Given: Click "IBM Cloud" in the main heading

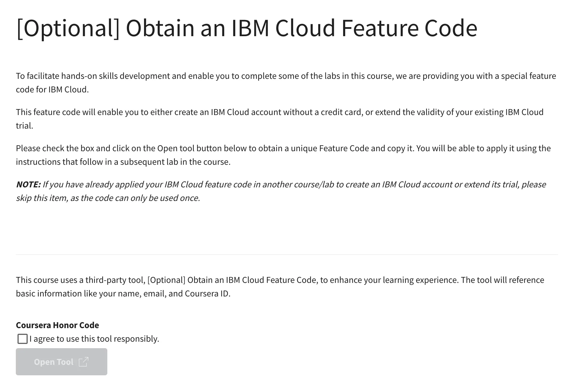Looking at the screenshot, I should point(283,28).
